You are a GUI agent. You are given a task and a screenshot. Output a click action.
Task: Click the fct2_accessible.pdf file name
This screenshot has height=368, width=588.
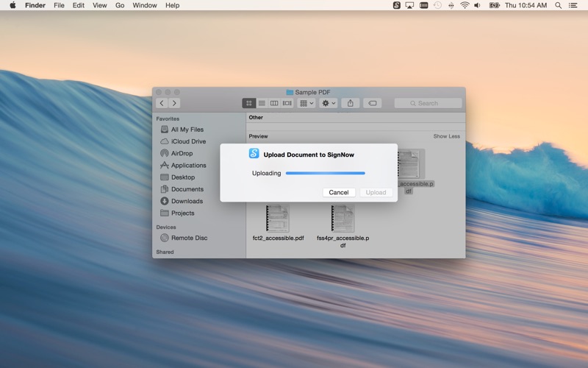coord(279,238)
